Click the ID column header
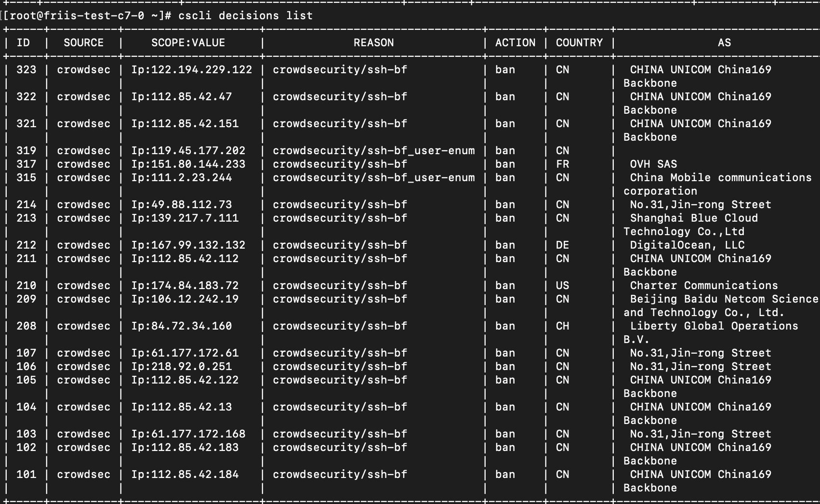The width and height of the screenshot is (820, 504). pyautogui.click(x=23, y=43)
